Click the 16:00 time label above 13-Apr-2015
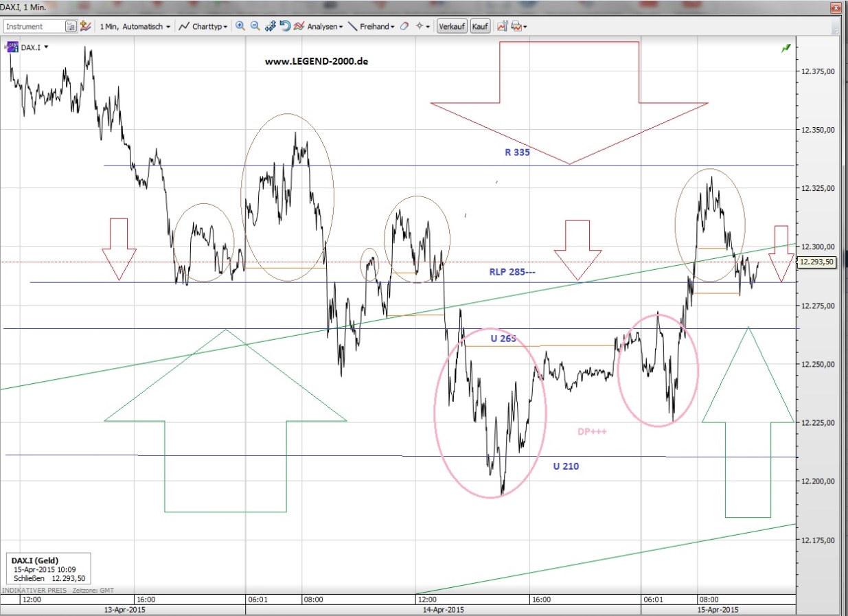The height and width of the screenshot is (616, 848). tap(146, 600)
